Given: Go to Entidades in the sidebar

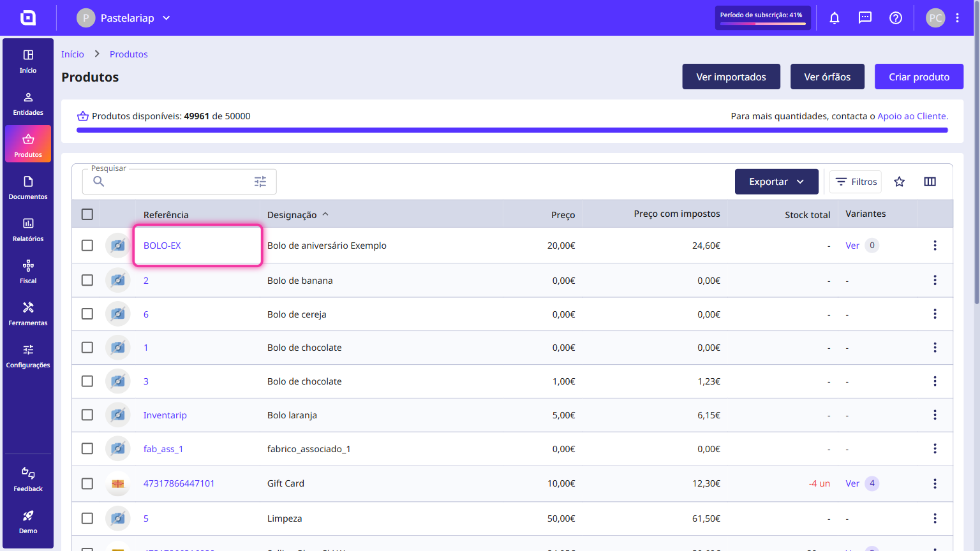Looking at the screenshot, I should click(28, 103).
